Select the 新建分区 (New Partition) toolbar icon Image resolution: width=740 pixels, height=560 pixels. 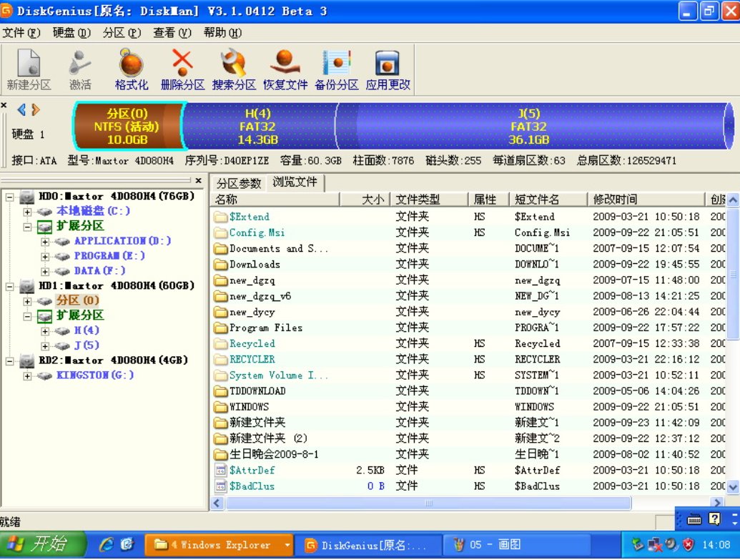point(29,69)
